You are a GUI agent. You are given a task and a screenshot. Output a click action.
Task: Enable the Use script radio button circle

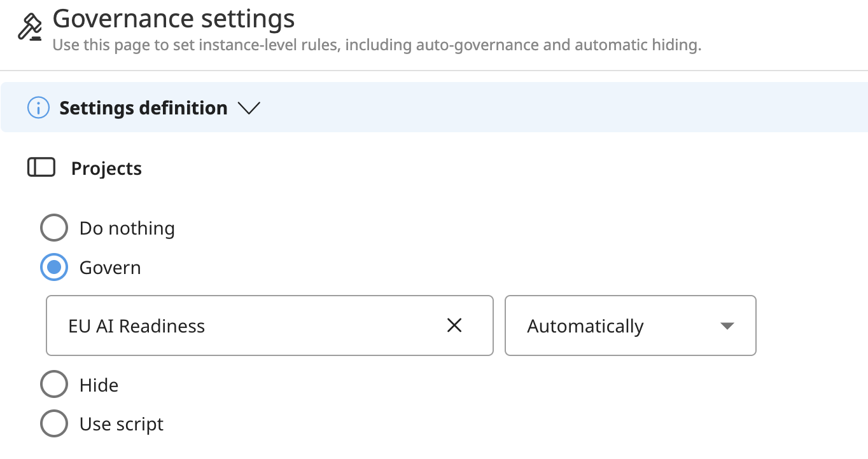pyautogui.click(x=54, y=424)
